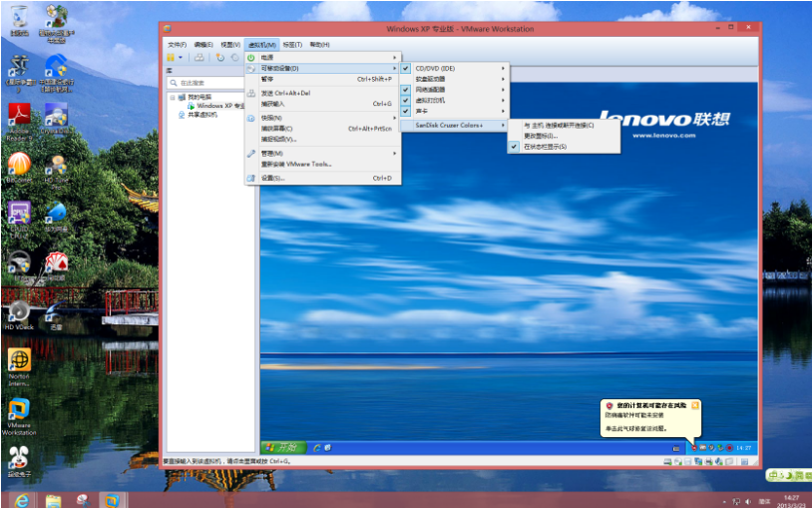
Task: Expand the 电源 submenu
Action: tap(322, 58)
